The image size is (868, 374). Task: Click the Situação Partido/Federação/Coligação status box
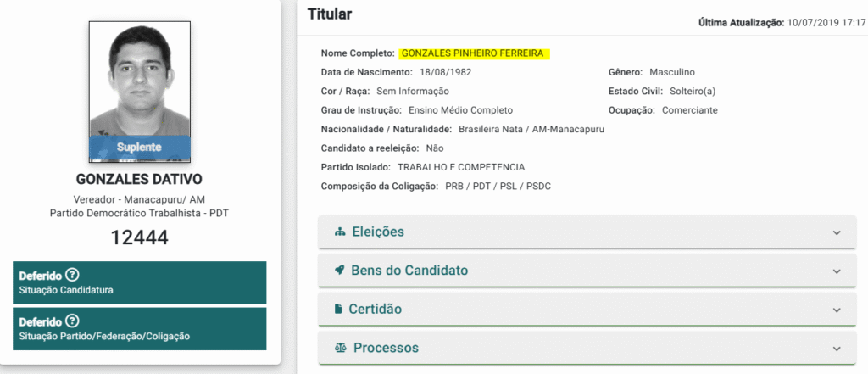coord(140,329)
